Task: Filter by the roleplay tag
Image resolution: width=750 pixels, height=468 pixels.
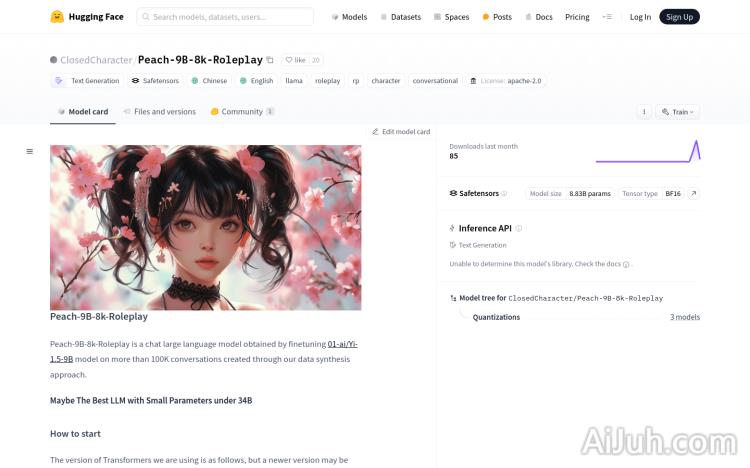Action: pos(327,81)
